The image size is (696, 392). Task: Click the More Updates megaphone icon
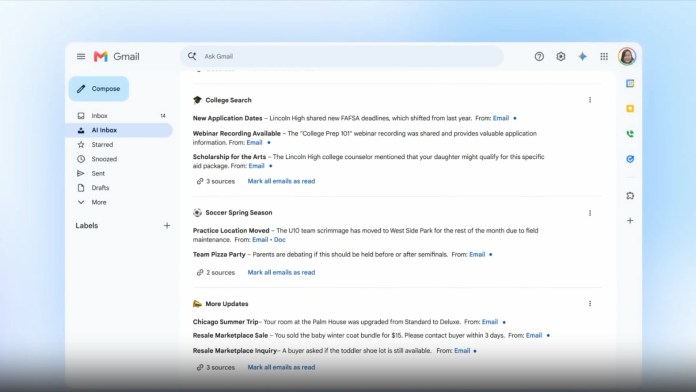pyautogui.click(x=197, y=304)
